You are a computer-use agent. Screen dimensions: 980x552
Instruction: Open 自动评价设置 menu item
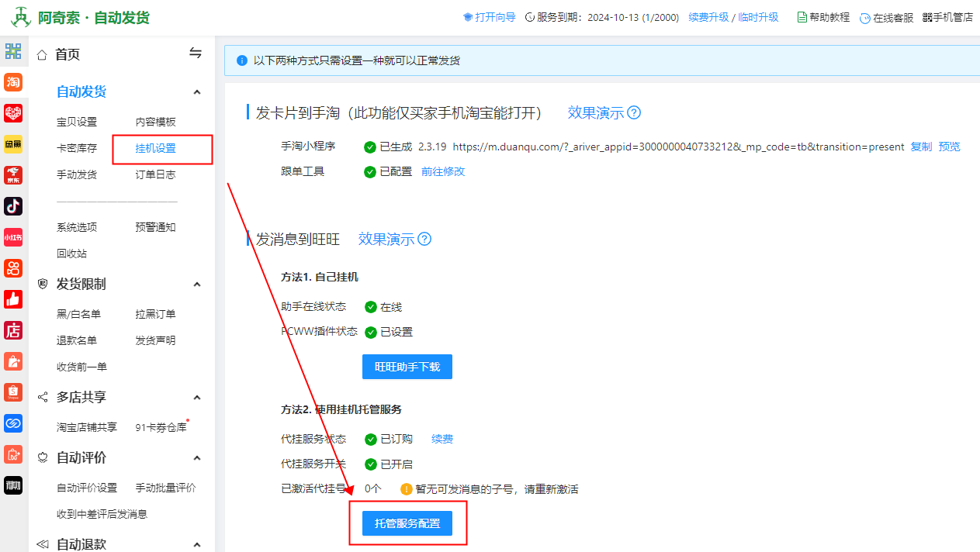[x=87, y=488]
